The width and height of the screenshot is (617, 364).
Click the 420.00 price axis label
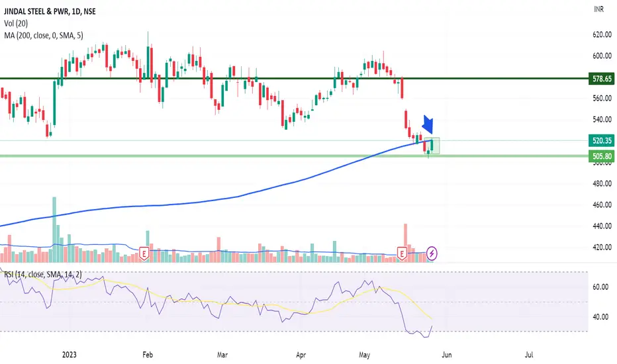click(x=602, y=247)
